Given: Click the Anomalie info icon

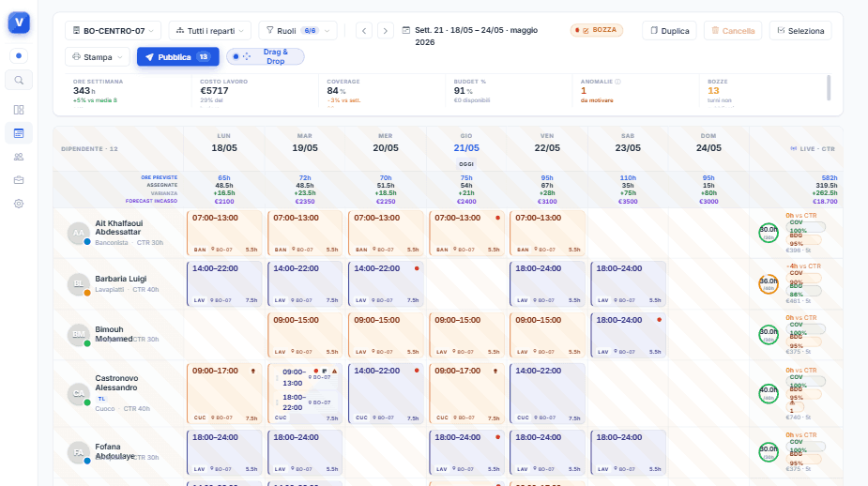Looking at the screenshot, I should [617, 82].
